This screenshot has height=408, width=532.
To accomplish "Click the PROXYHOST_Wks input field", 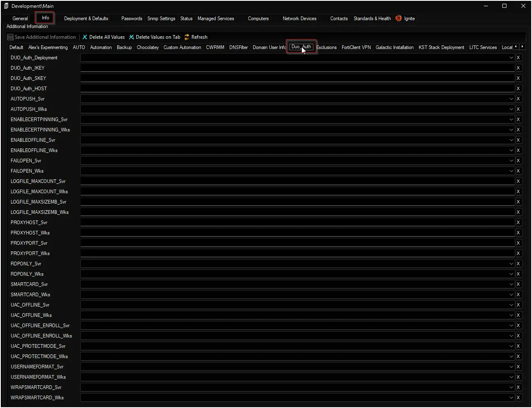I will tap(297, 233).
